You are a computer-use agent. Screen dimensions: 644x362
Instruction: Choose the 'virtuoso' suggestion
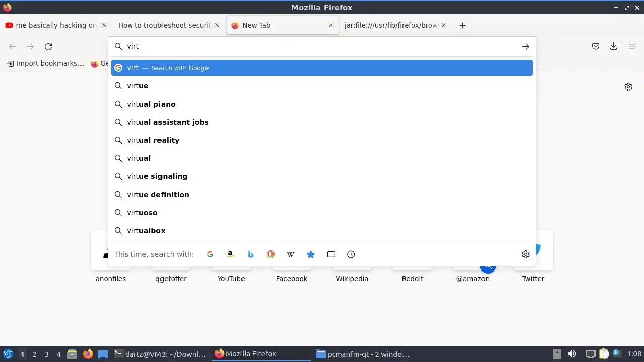click(322, 213)
